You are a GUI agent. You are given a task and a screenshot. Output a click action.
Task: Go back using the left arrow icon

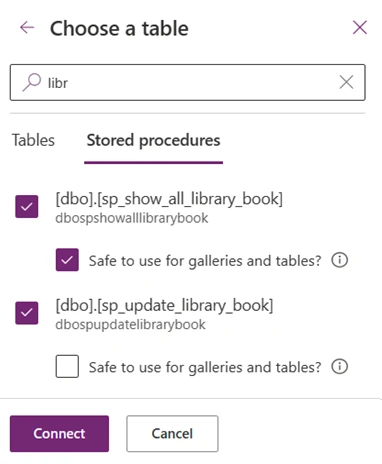(27, 27)
